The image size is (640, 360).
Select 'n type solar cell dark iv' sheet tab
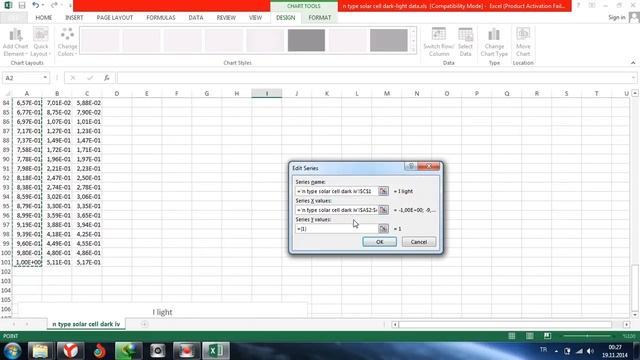(86, 324)
